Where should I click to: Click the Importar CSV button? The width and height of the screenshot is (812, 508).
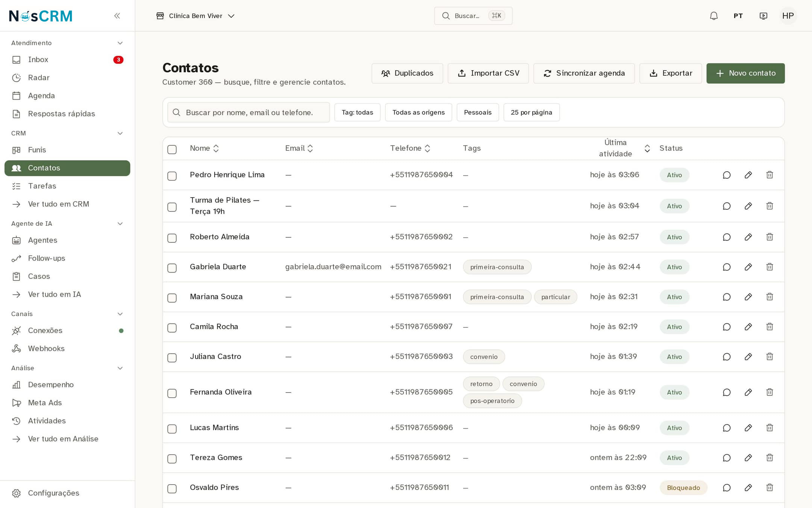click(488, 73)
